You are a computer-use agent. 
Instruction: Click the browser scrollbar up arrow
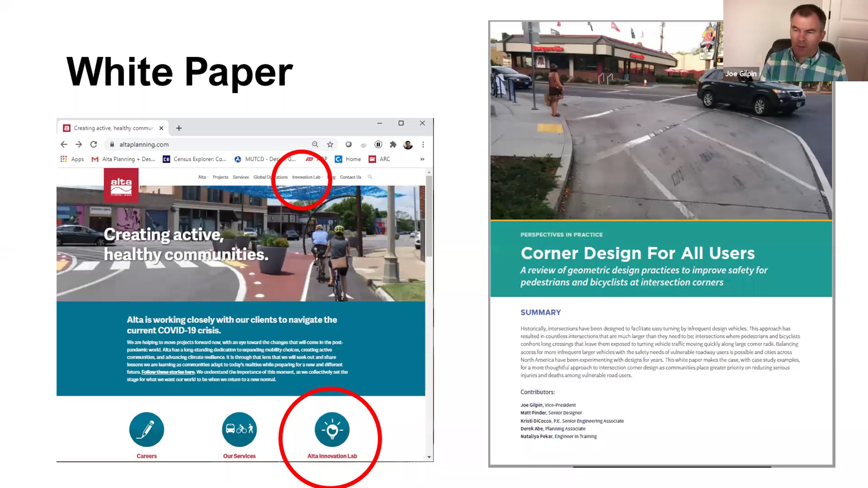[x=429, y=172]
